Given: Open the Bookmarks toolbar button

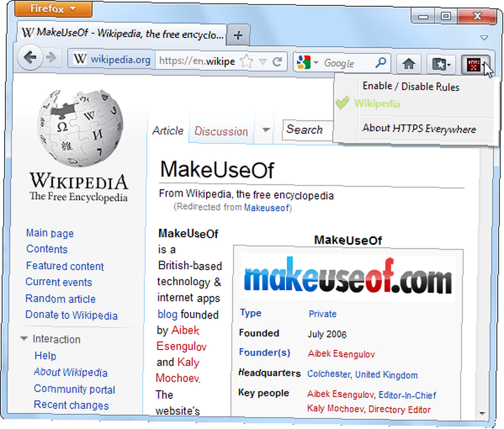Looking at the screenshot, I should 442,65.
